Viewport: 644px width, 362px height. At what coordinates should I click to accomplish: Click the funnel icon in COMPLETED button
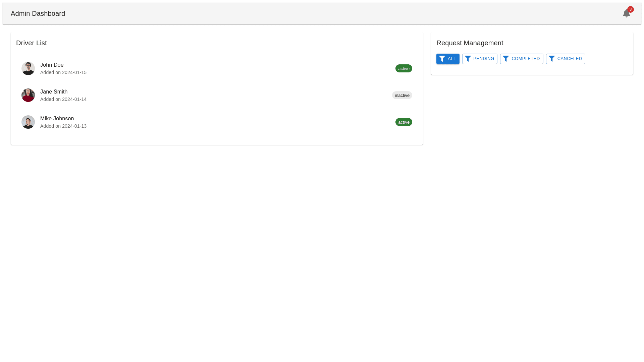[506, 59]
